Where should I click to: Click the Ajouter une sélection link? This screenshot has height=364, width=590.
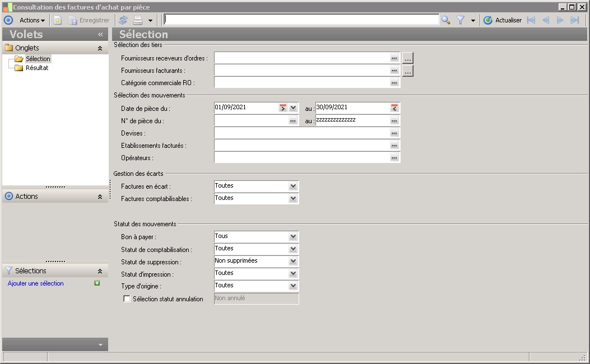(36, 283)
